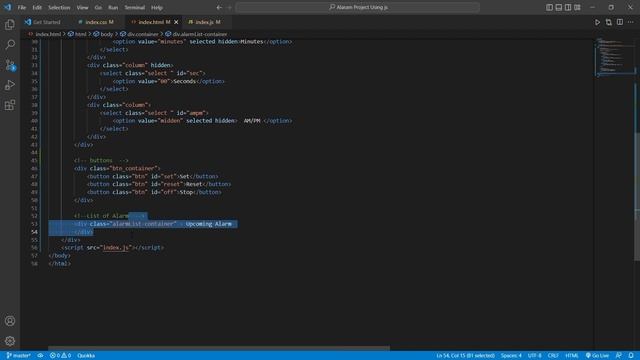This screenshot has width=640, height=360.
Task: Click the 'Upcoming Alarm' text in code
Action: click(x=209, y=224)
